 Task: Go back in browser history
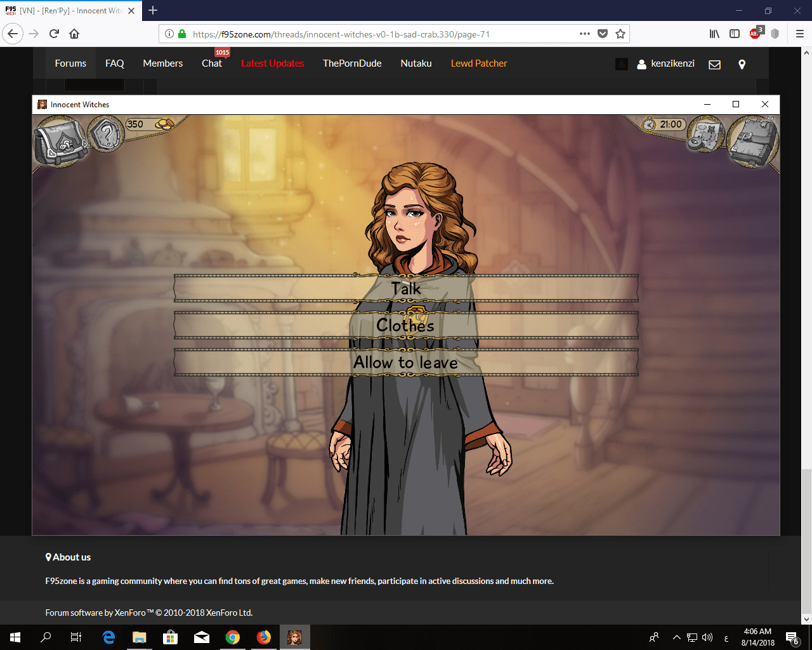point(13,34)
